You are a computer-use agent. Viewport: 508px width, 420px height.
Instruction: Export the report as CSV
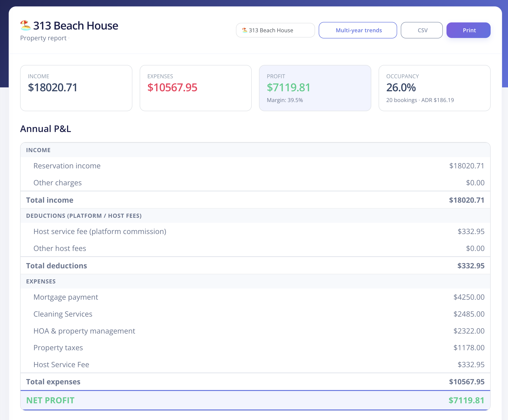422,30
